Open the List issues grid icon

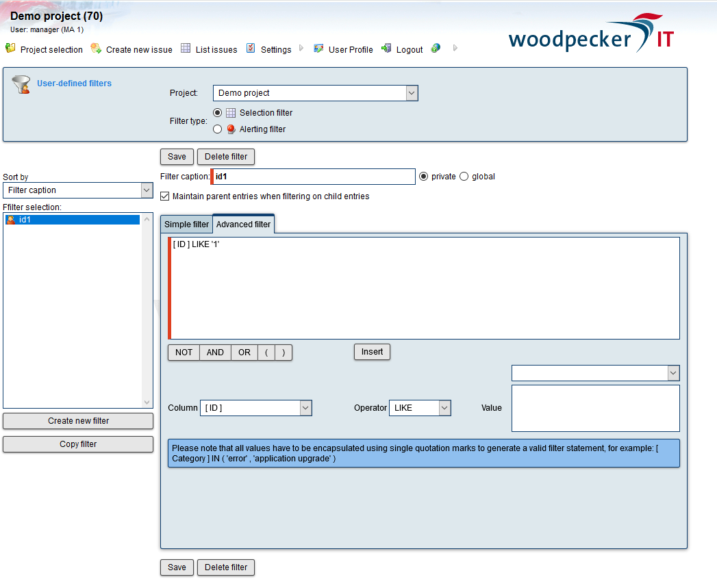pyautogui.click(x=185, y=48)
